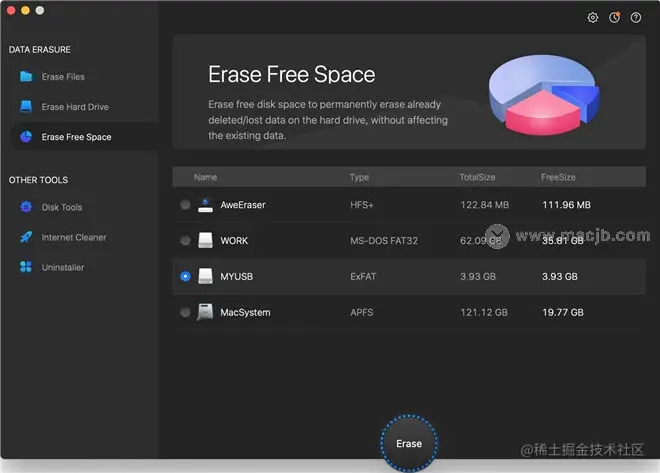Click the MacSystem disk icon
This screenshot has height=473, width=660.
205,312
